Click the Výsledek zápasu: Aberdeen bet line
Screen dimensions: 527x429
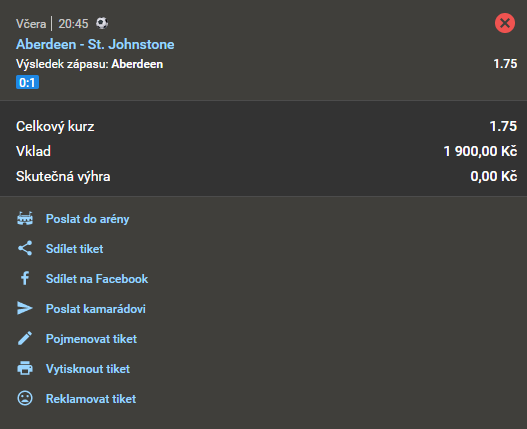click(89, 64)
